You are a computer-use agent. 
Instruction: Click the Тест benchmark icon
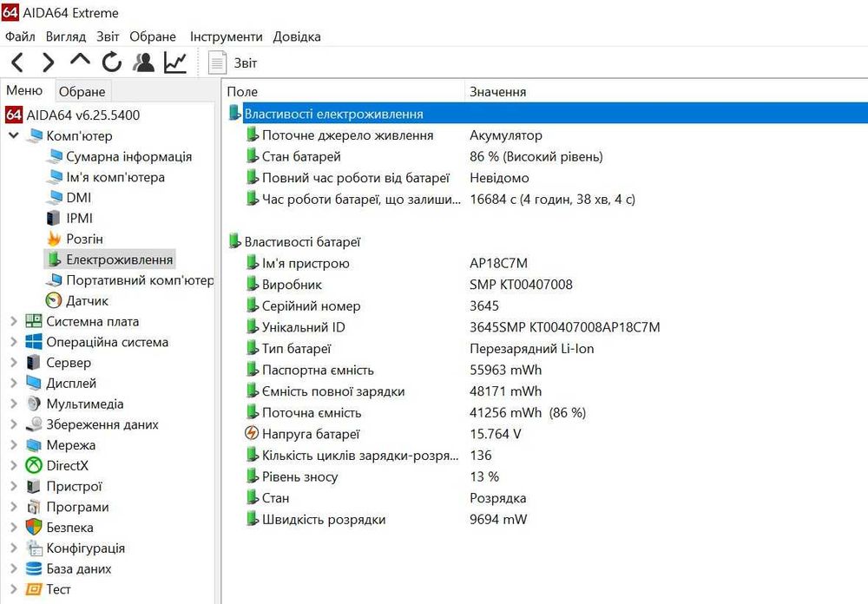click(x=34, y=589)
